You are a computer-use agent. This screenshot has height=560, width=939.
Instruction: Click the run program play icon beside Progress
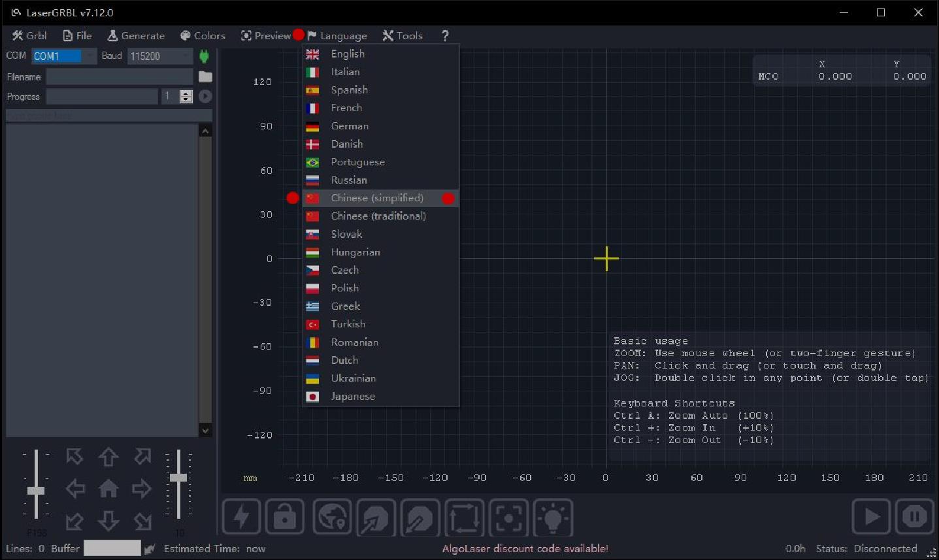pyautogui.click(x=205, y=96)
